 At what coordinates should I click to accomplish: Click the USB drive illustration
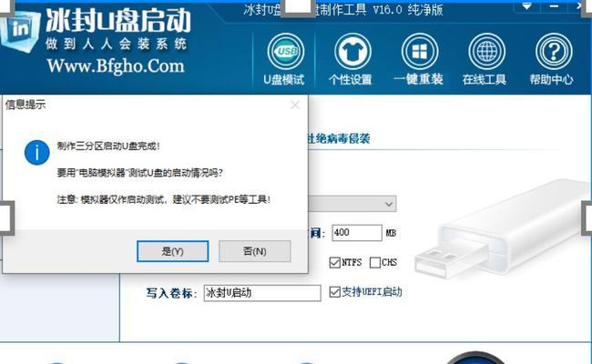tap(502, 230)
